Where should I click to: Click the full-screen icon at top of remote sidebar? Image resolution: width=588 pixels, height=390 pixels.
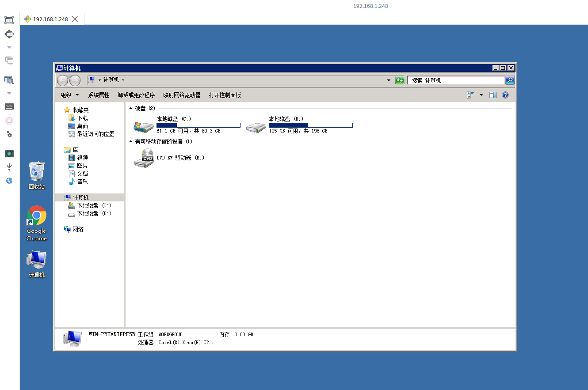tap(9, 20)
